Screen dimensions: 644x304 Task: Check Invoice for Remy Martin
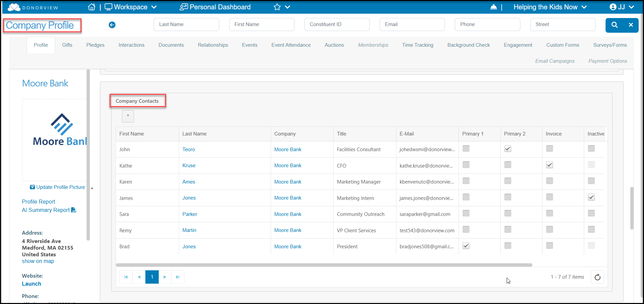pyautogui.click(x=549, y=230)
